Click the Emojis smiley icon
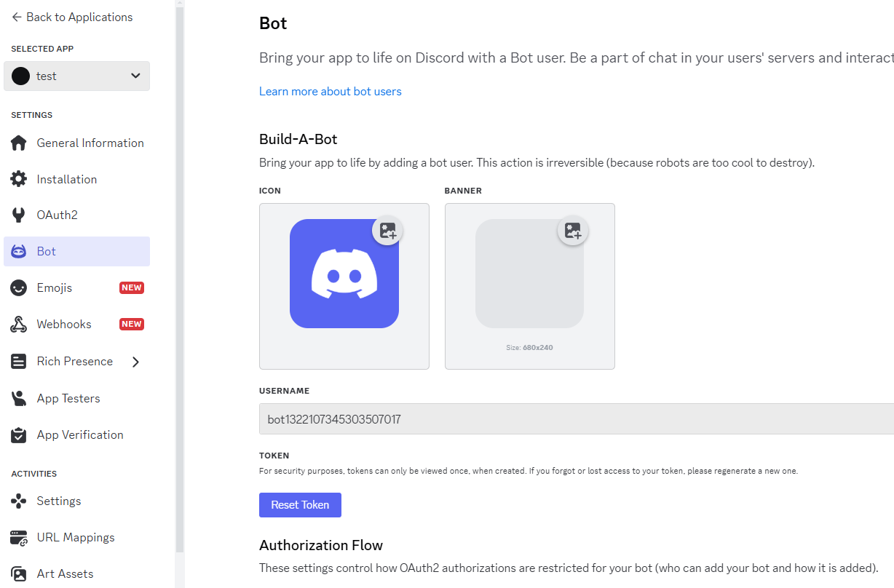 pyautogui.click(x=19, y=288)
